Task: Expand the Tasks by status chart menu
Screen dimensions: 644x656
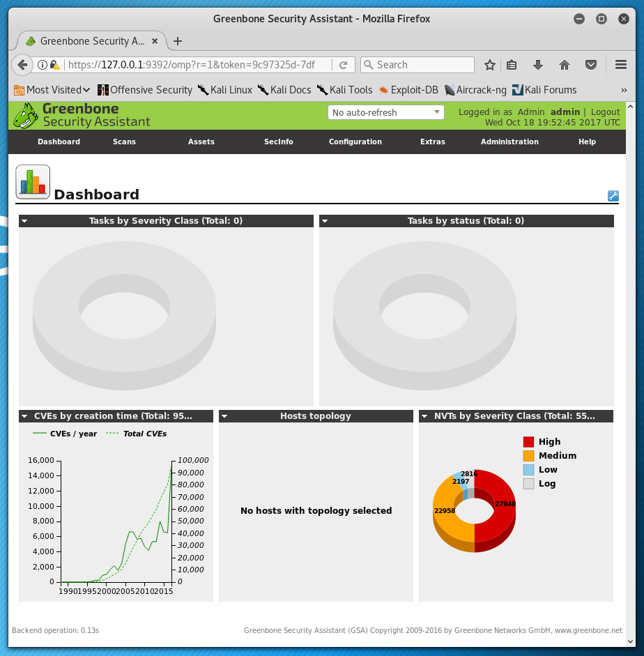Action: (325, 221)
